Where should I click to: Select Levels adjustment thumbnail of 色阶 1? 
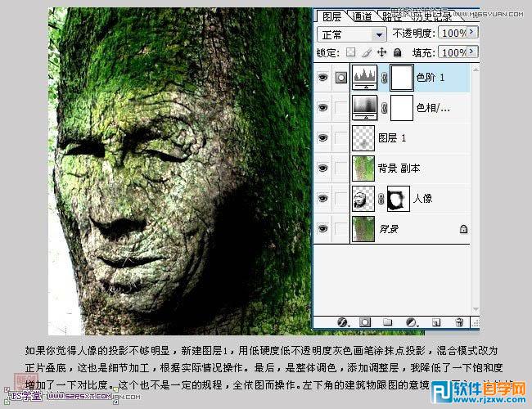tap(365, 78)
